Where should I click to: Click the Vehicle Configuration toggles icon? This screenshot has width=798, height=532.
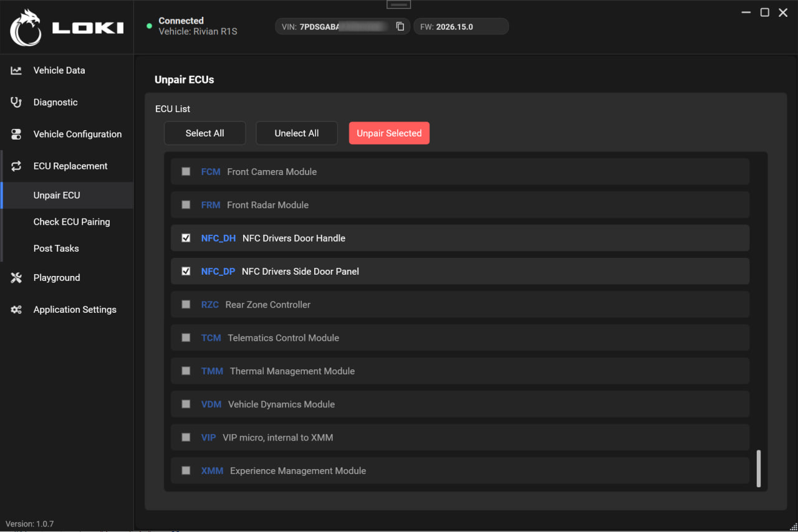tap(16, 134)
